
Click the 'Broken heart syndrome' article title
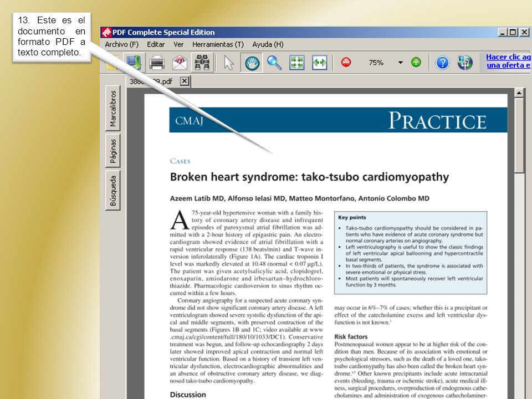click(x=309, y=177)
